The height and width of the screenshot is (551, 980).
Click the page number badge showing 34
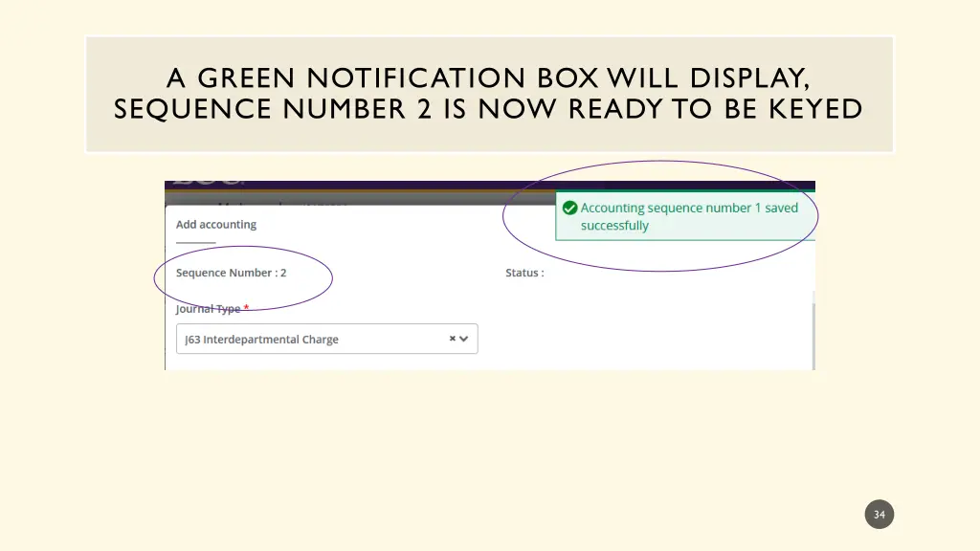(x=879, y=514)
